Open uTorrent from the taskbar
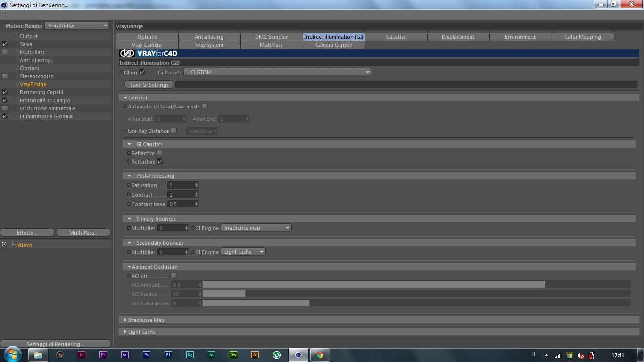The image size is (644, 362). [x=277, y=355]
